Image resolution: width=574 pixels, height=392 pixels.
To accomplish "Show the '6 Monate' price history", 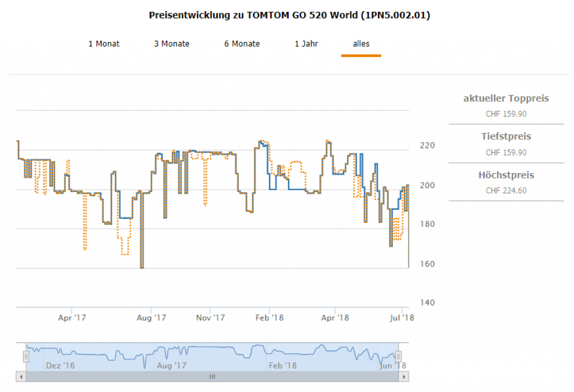I will pos(242,44).
